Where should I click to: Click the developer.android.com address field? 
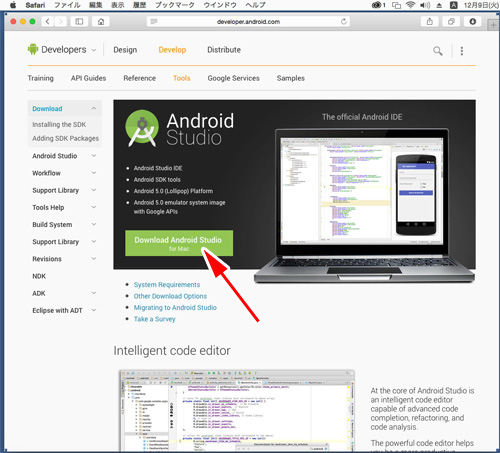(248, 22)
